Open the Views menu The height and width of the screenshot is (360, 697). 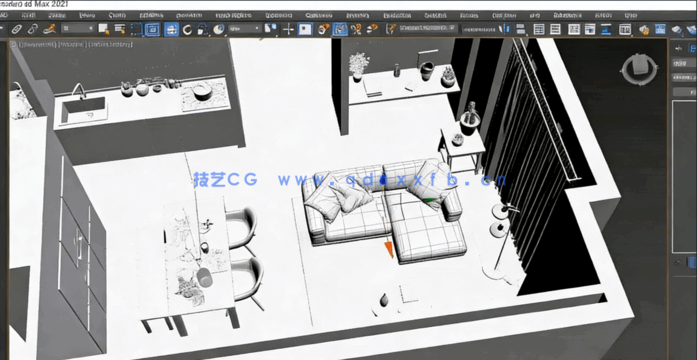87,15
